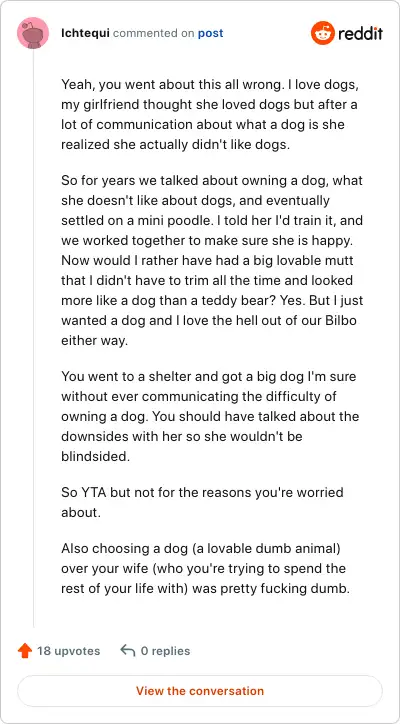The image size is (400, 724).
Task: Click Ichtequi's pink Snoo avatar
Action: [33, 33]
